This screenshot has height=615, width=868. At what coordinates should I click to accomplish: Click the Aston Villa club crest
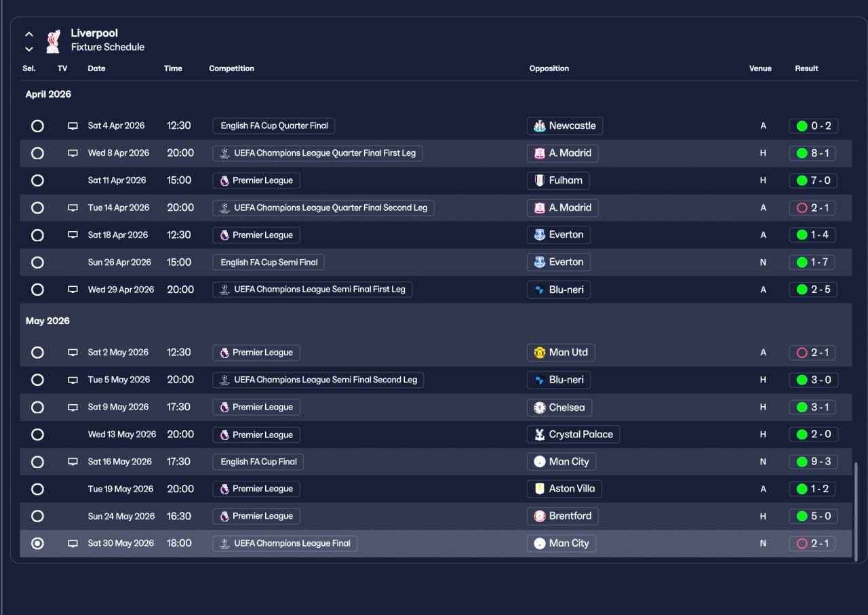[x=540, y=489]
